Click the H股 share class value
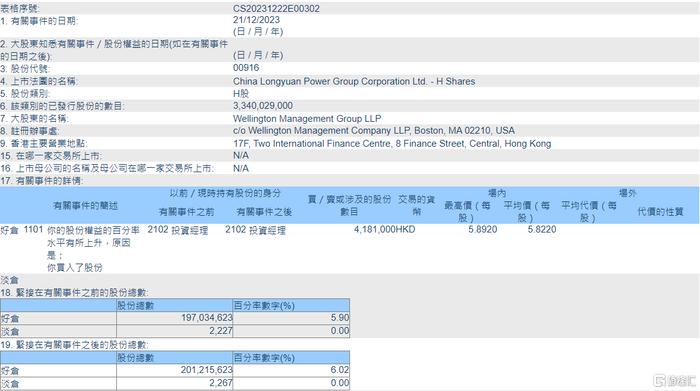 tap(241, 94)
